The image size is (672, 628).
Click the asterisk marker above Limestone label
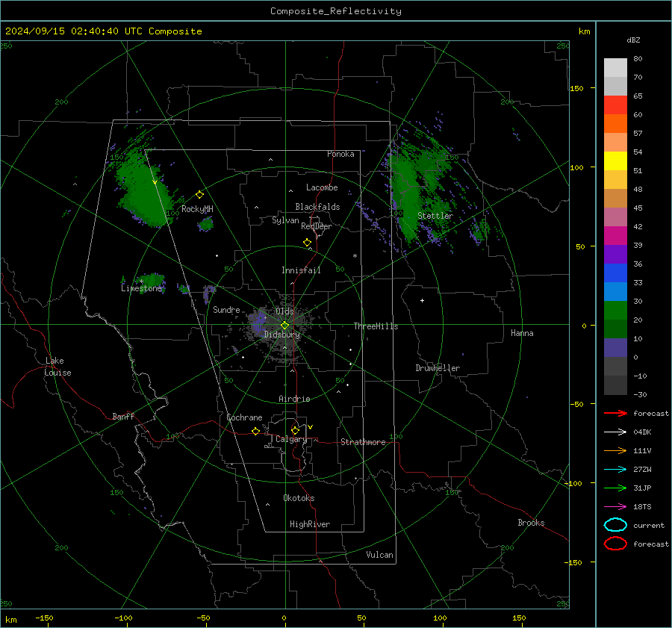coord(141,282)
